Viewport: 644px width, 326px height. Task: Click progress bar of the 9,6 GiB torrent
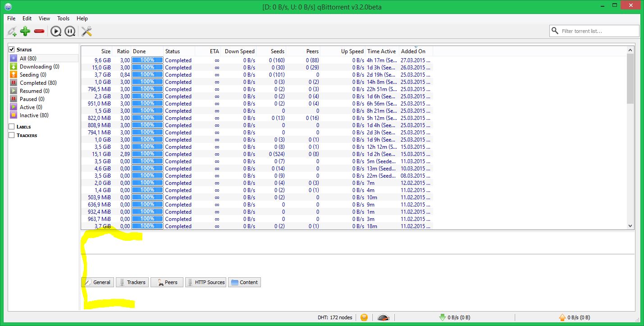coord(147,60)
